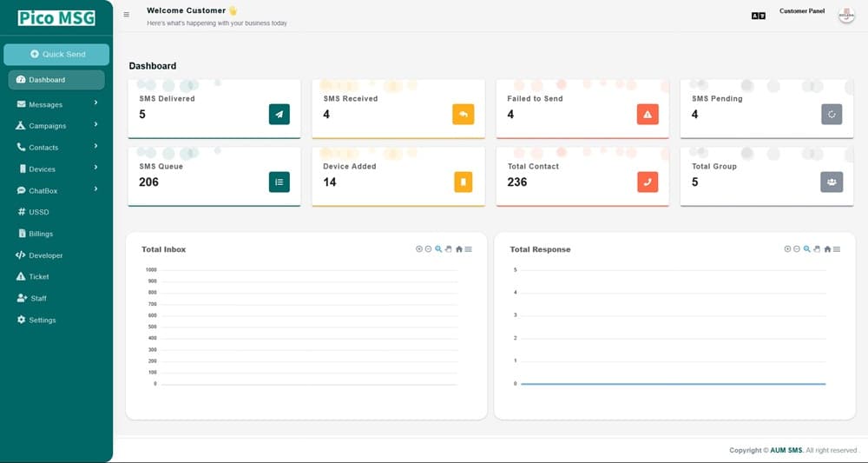Click the Failed to Send warning icon

tap(648, 114)
